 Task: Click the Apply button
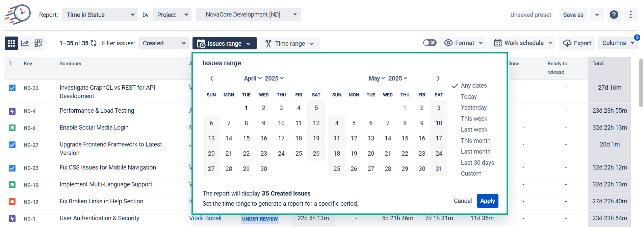pyautogui.click(x=487, y=201)
